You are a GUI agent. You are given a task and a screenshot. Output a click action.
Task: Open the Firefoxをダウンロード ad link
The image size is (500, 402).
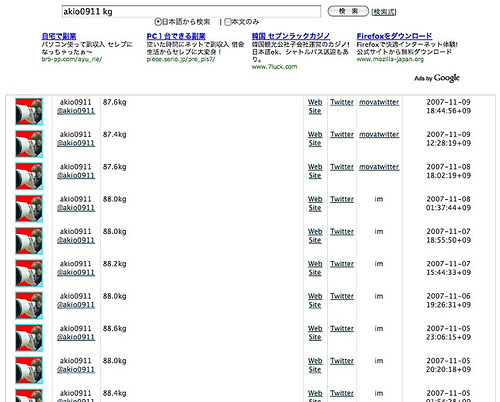click(x=394, y=36)
